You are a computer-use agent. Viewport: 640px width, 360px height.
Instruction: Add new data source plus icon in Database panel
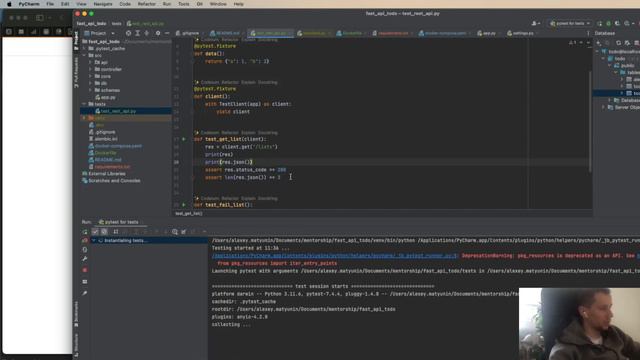[x=598, y=43]
